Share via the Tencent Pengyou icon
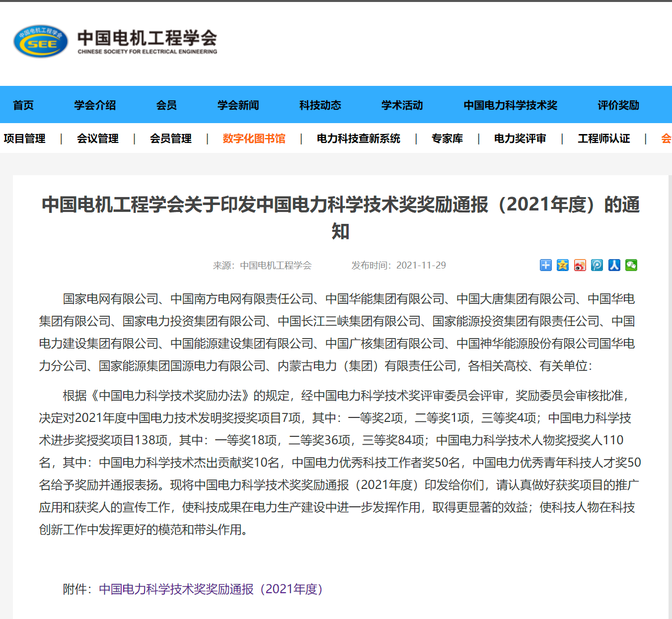The width and height of the screenshot is (672, 619). tap(597, 265)
